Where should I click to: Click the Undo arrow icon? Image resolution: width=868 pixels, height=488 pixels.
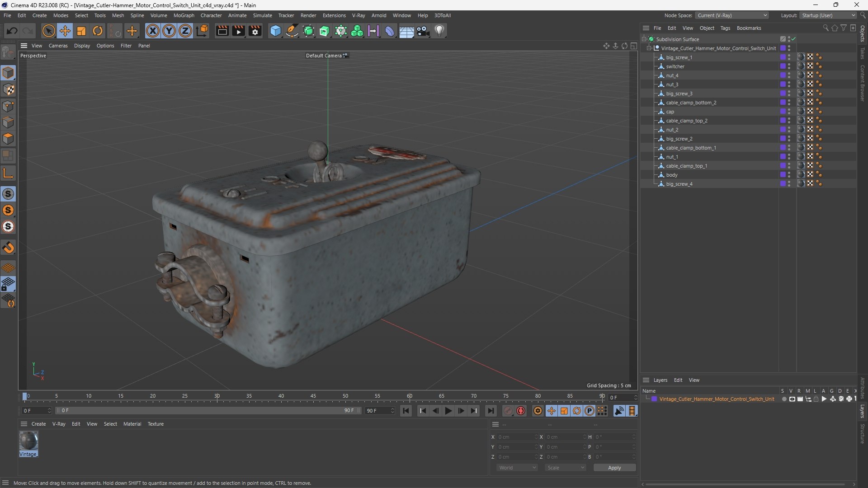coord(12,31)
